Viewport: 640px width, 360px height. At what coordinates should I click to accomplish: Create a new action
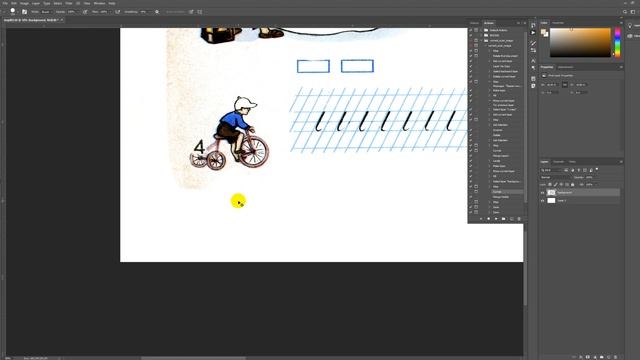coord(511,219)
